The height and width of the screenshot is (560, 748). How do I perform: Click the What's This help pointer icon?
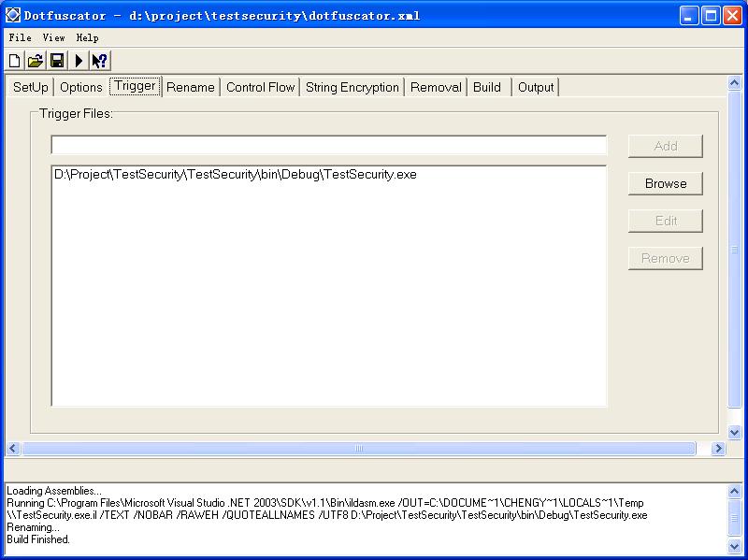tap(99, 61)
